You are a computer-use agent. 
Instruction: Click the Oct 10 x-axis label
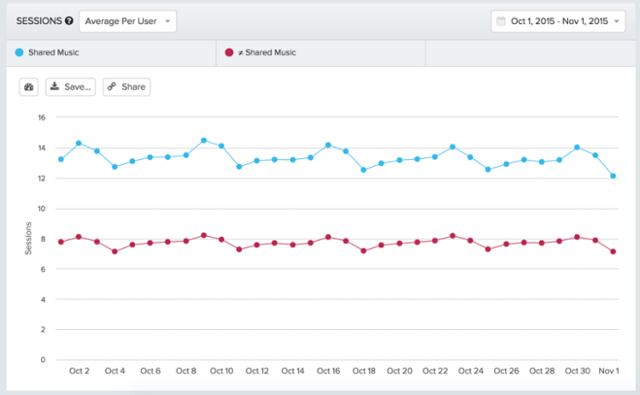pyautogui.click(x=221, y=371)
